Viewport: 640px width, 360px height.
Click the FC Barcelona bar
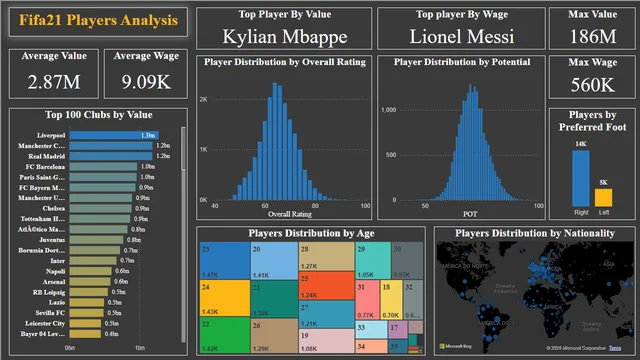pyautogui.click(x=103, y=167)
